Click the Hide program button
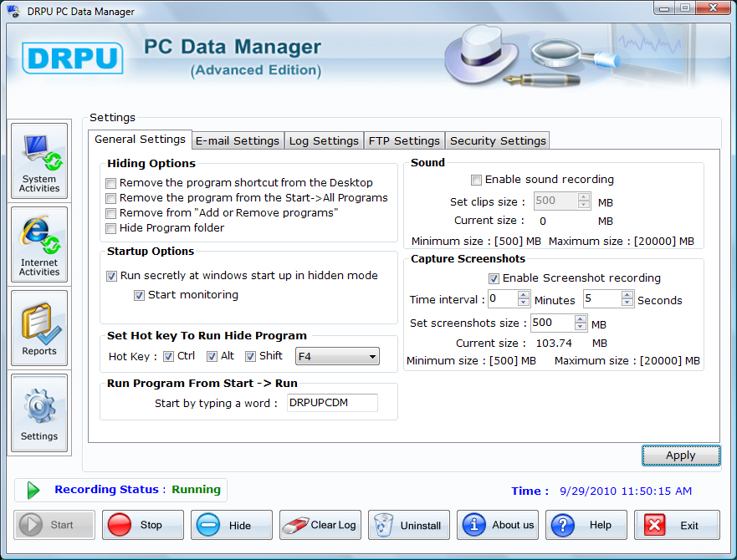Viewport: 737px width, 560px height. (232, 525)
